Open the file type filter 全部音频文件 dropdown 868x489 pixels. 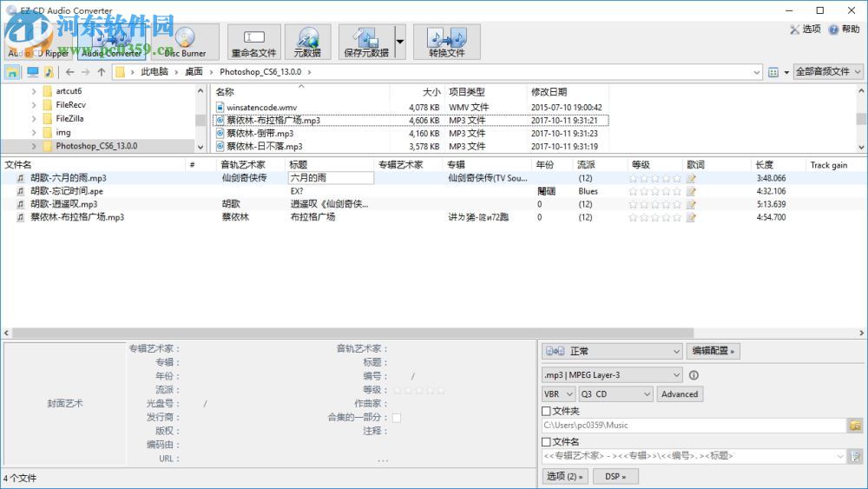pyautogui.click(x=828, y=72)
